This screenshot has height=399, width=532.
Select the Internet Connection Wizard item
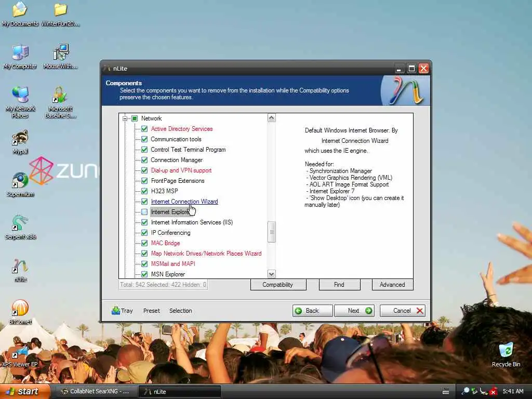(x=184, y=202)
